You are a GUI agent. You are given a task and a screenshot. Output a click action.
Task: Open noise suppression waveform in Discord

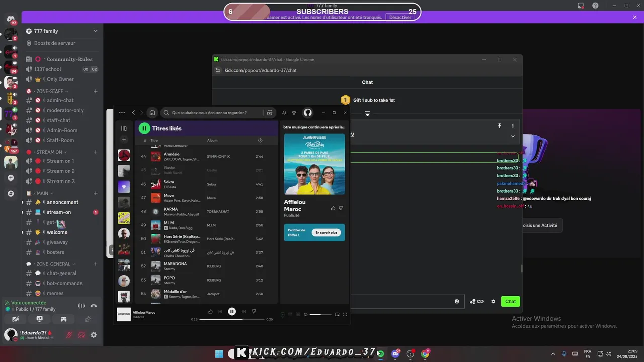click(81, 306)
